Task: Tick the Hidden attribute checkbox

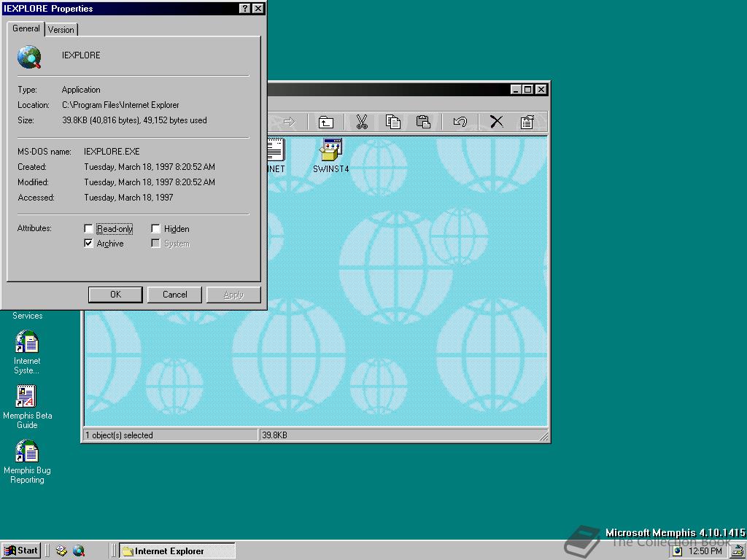Action: (x=156, y=229)
